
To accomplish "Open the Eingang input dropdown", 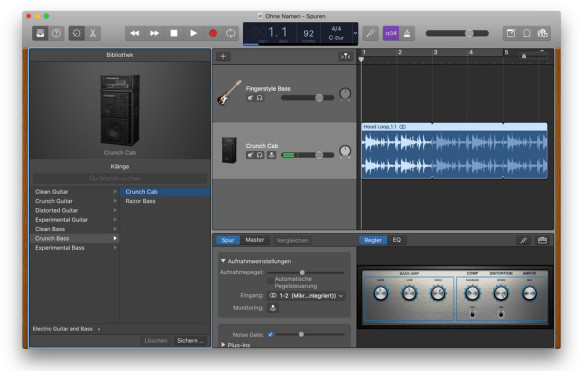I will pos(306,296).
